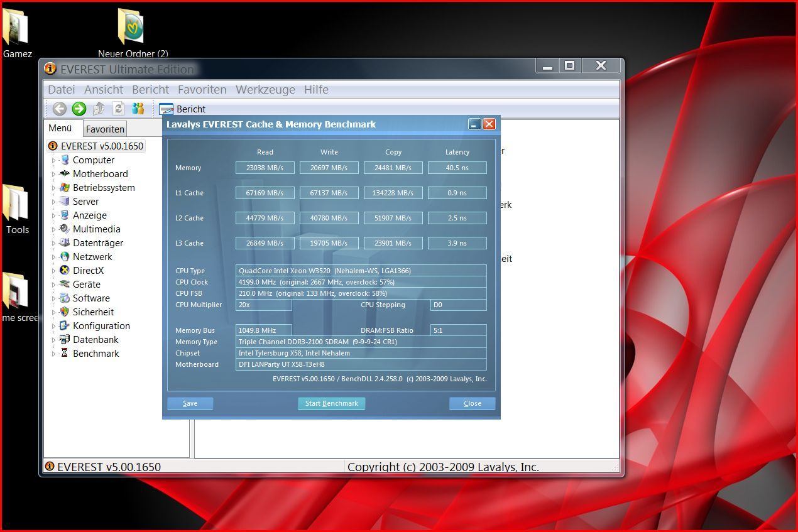Open the Bericht report toolbar button
Screen dimensions: 798x532
pyautogui.click(x=183, y=109)
